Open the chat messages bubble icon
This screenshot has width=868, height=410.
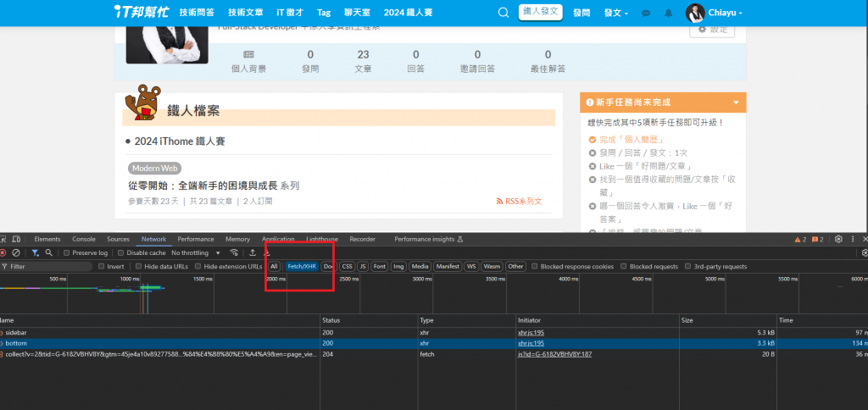645,14
